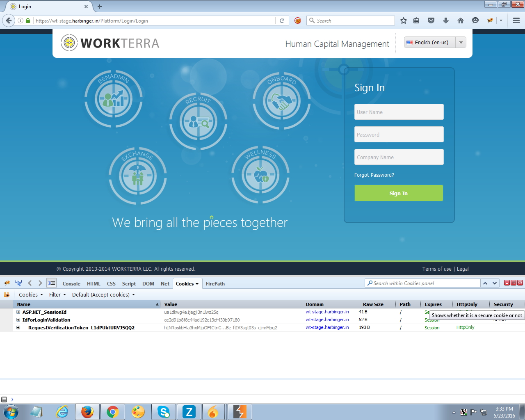
Task: Activate the Firebug element inspector icon
Action: 18,283
